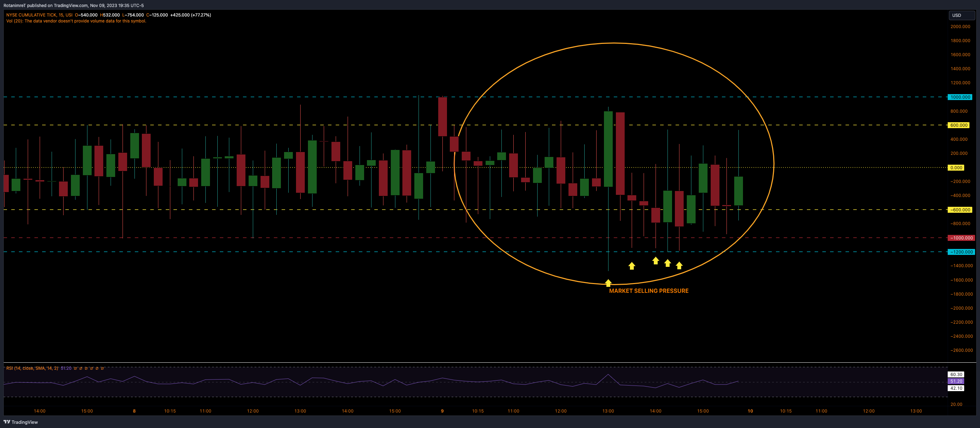Select the yellow 0.000 price axis label

click(x=956, y=167)
